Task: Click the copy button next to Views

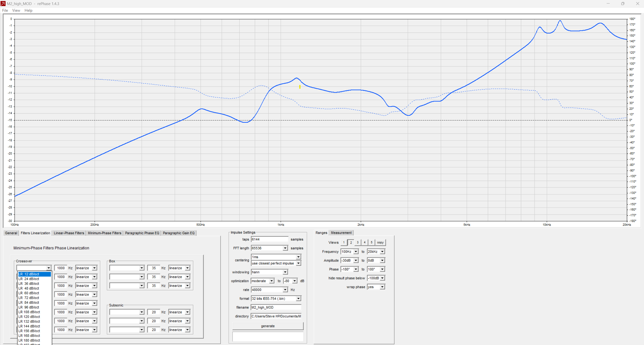Action: pos(380,242)
